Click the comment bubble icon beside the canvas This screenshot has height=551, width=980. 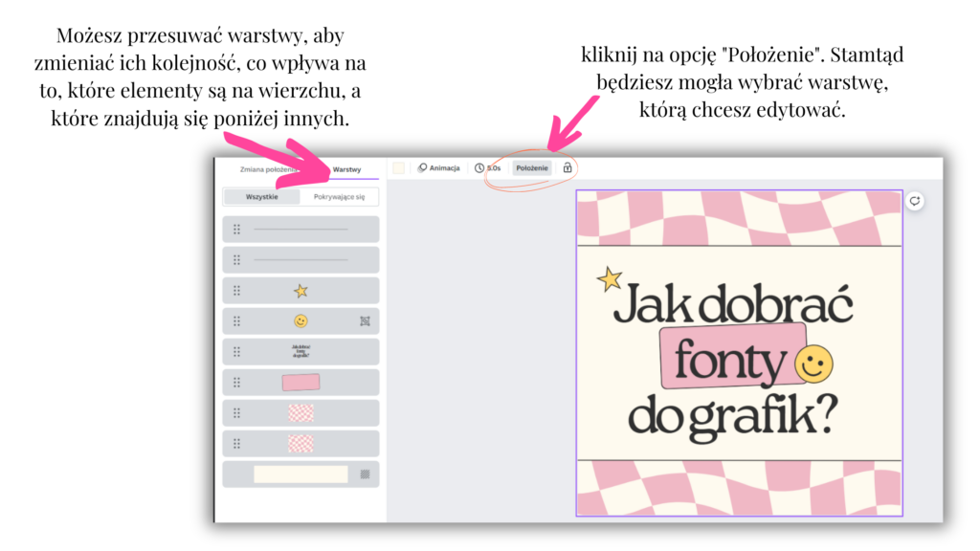915,201
